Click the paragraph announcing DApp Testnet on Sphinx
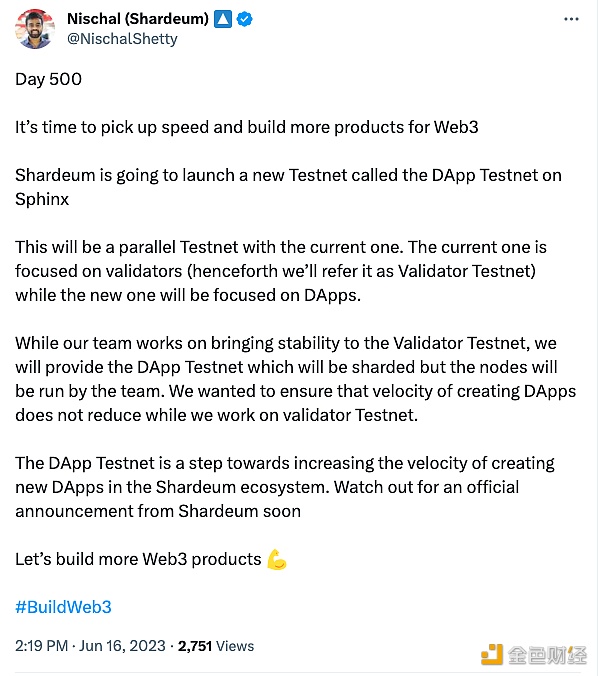Image resolution: width=598 pixels, height=676 pixels. click(288, 187)
